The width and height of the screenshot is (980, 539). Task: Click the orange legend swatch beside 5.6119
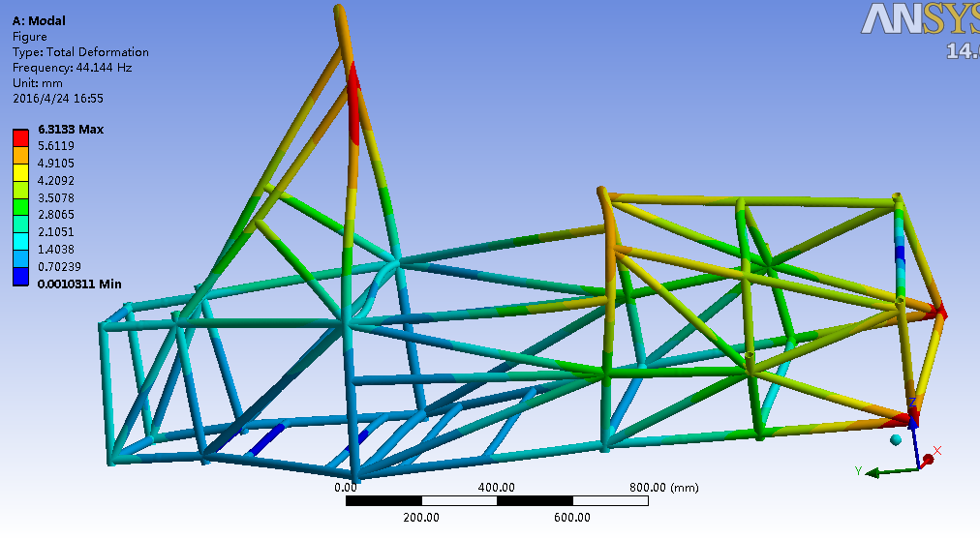coord(20,156)
